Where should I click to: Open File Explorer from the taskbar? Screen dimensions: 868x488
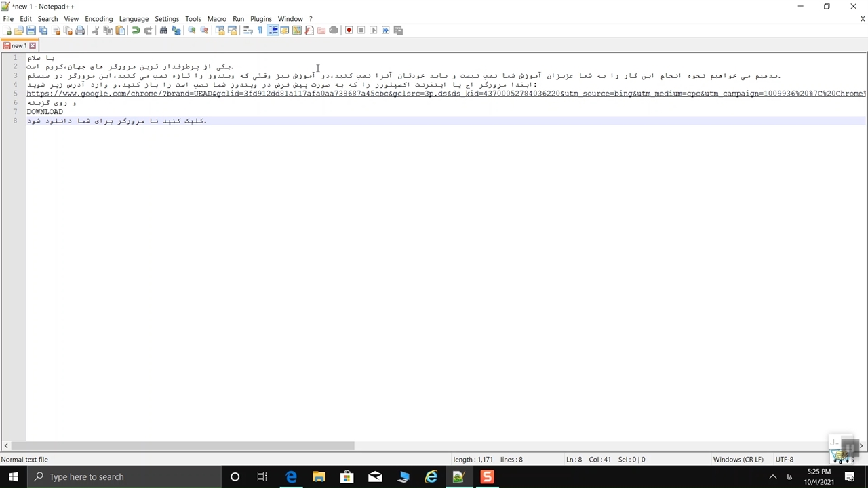click(319, 477)
